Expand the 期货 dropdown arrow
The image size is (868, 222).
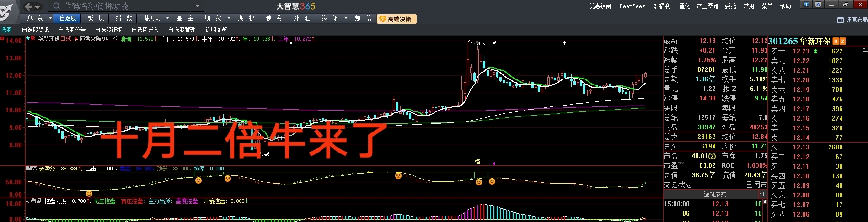coord(229,18)
